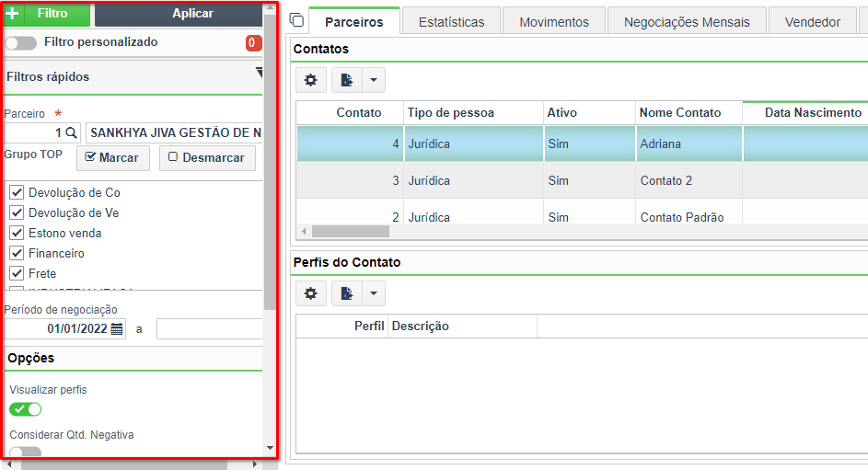868x470 pixels.
Task: Click the Filtro personalizado red counter badge
Action: tap(253, 42)
